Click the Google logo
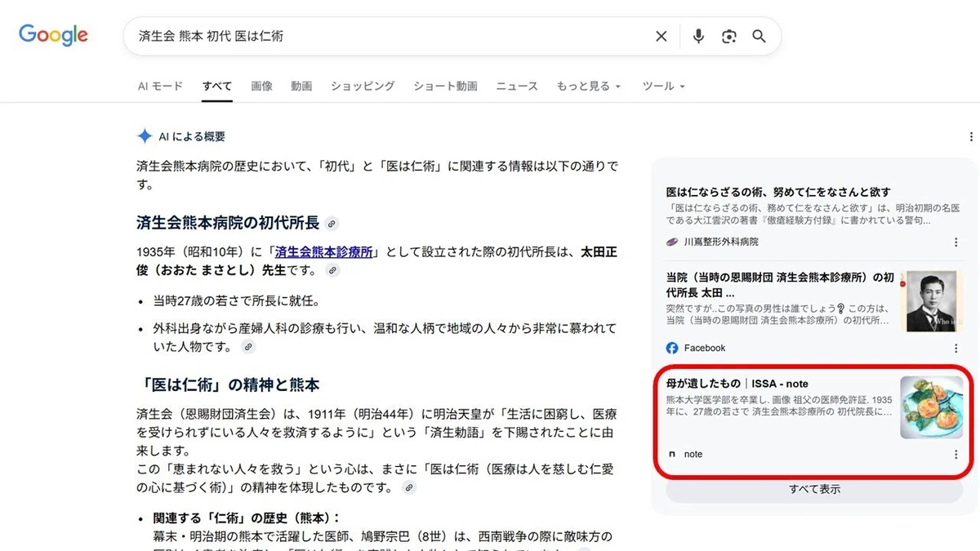This screenshot has width=980, height=551. [x=54, y=35]
